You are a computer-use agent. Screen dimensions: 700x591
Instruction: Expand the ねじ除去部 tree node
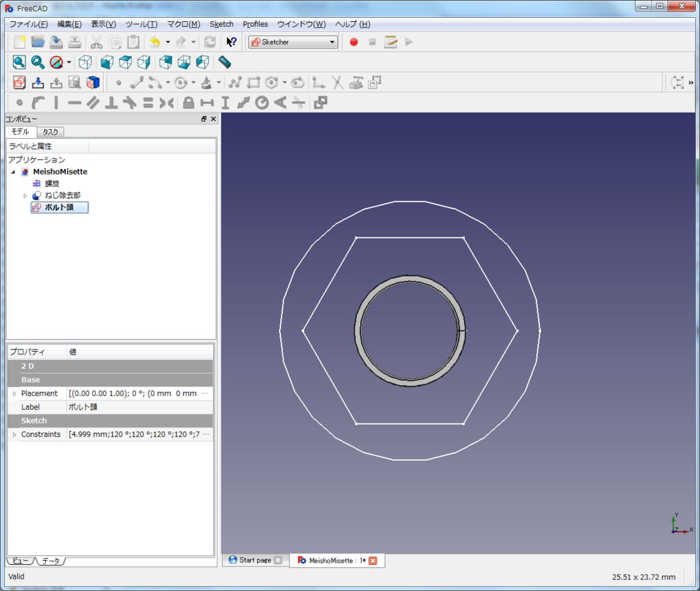pyautogui.click(x=25, y=196)
